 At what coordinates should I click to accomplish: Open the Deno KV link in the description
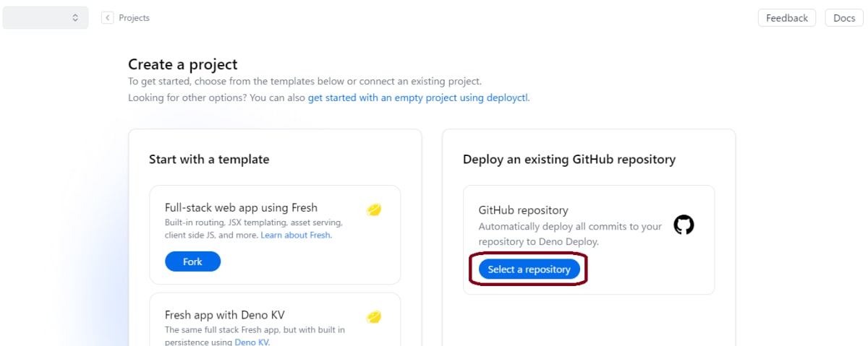point(252,342)
